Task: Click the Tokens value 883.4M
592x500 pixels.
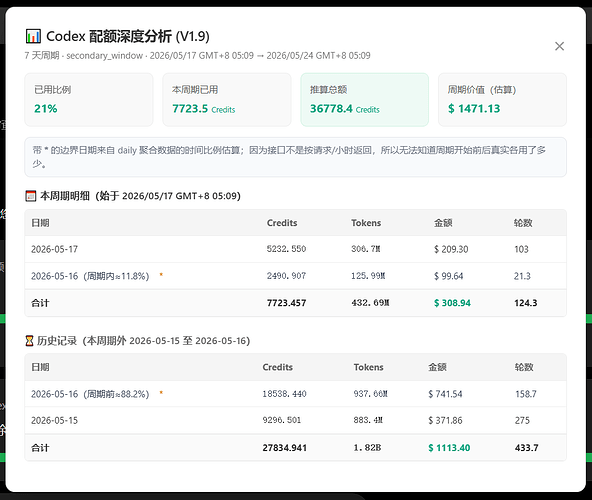Action: tap(368, 420)
